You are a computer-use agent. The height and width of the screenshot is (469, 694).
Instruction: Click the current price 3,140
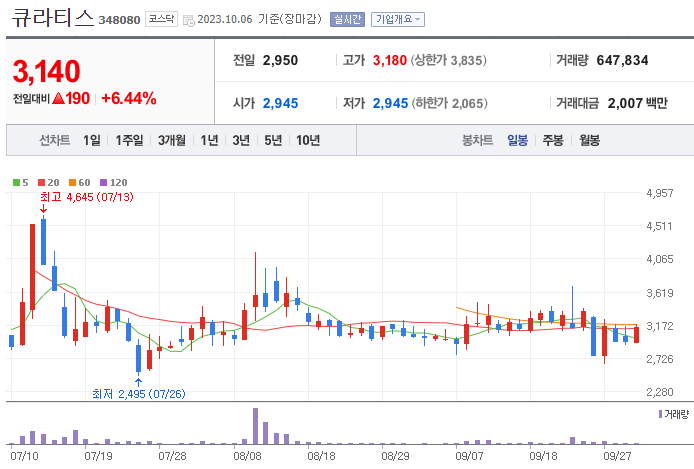tap(46, 71)
